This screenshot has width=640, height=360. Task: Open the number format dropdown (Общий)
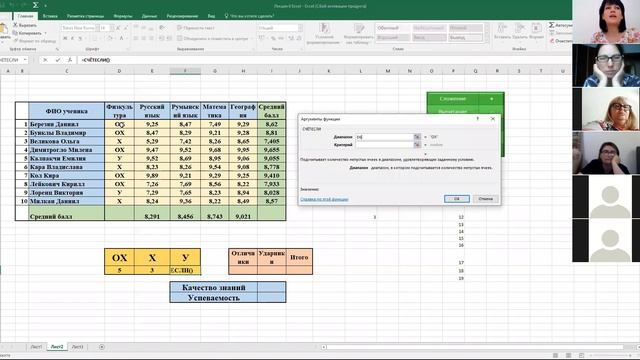(x=300, y=28)
